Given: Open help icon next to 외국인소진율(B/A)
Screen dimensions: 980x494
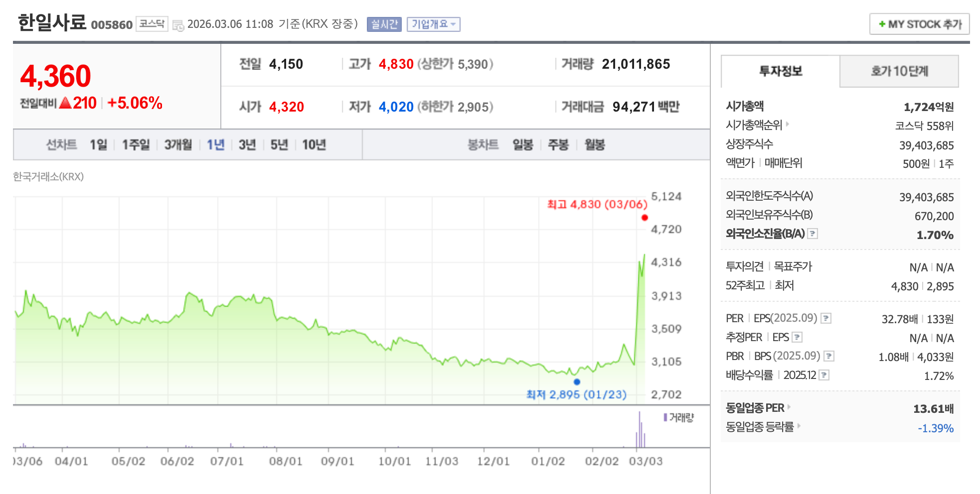Looking at the screenshot, I should point(813,234).
